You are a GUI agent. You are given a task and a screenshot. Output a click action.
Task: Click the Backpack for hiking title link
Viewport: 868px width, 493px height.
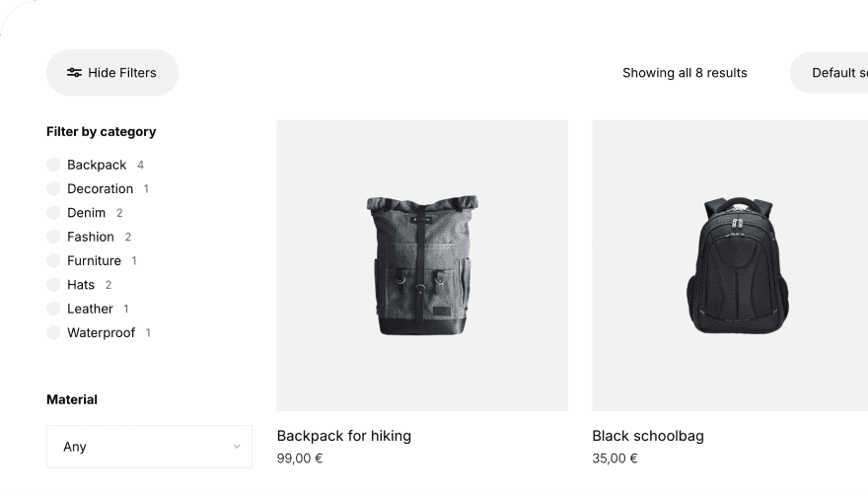click(344, 436)
